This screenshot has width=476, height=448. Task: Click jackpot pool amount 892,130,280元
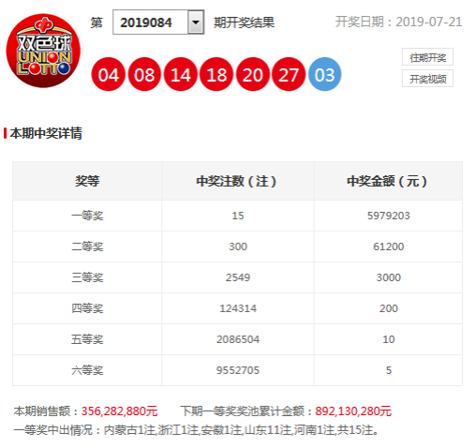[x=353, y=411]
